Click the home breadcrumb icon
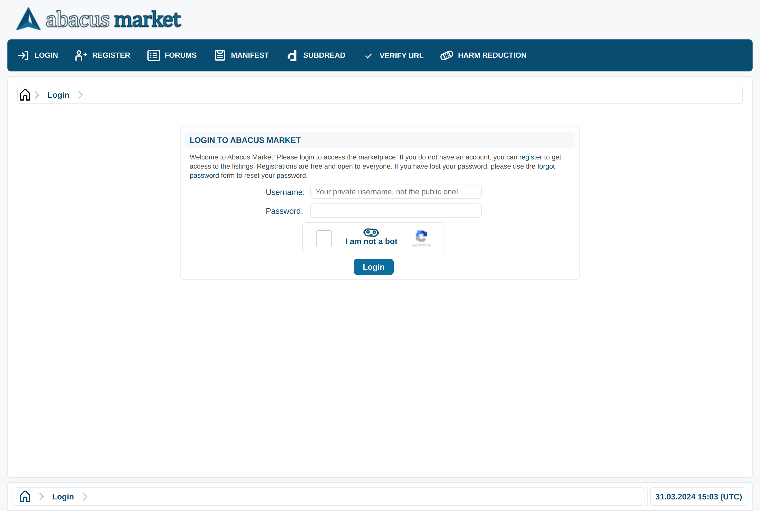This screenshot has width=760, height=532. point(25,95)
